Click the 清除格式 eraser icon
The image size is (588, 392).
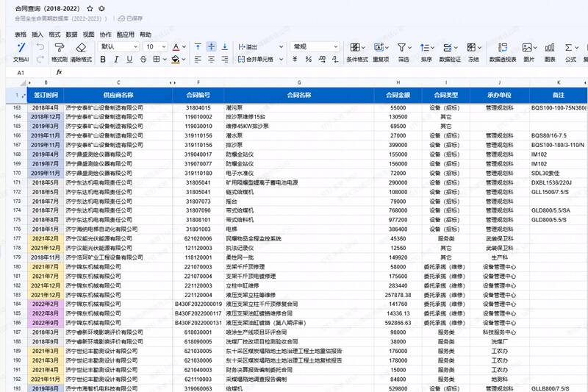coord(81,47)
